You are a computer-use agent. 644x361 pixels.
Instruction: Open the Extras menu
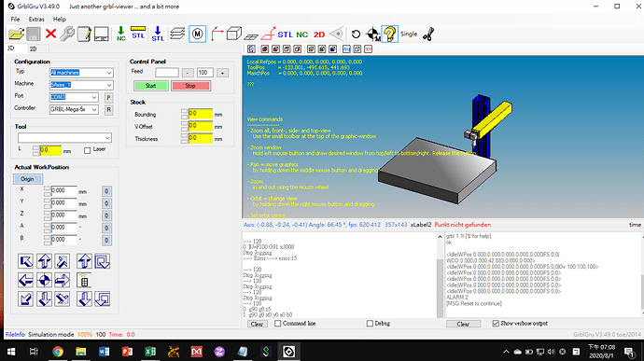(x=36, y=20)
